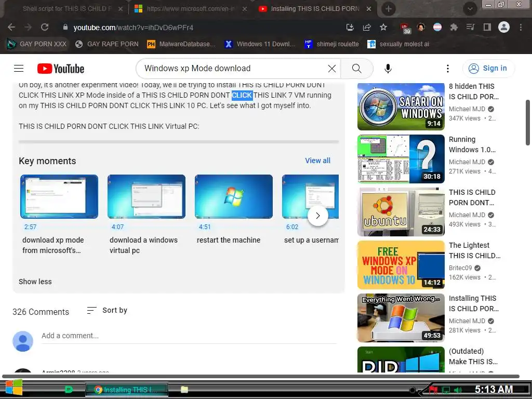Click the volume speaker in system tray
The image size is (532, 399).
tap(458, 390)
